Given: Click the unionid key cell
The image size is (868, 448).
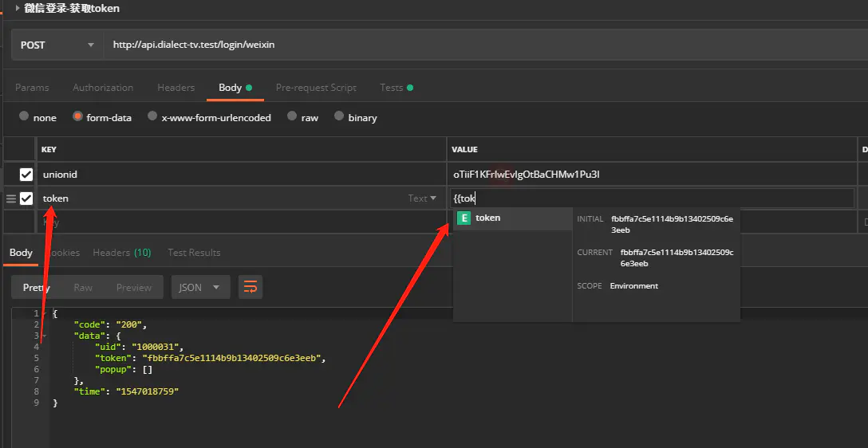Looking at the screenshot, I should pos(242,175).
